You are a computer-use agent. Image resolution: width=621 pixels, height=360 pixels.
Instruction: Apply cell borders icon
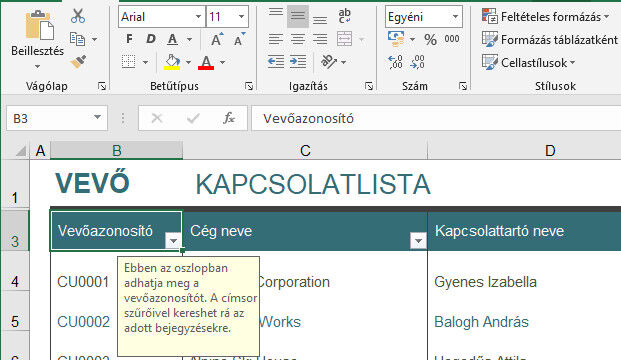(128, 62)
